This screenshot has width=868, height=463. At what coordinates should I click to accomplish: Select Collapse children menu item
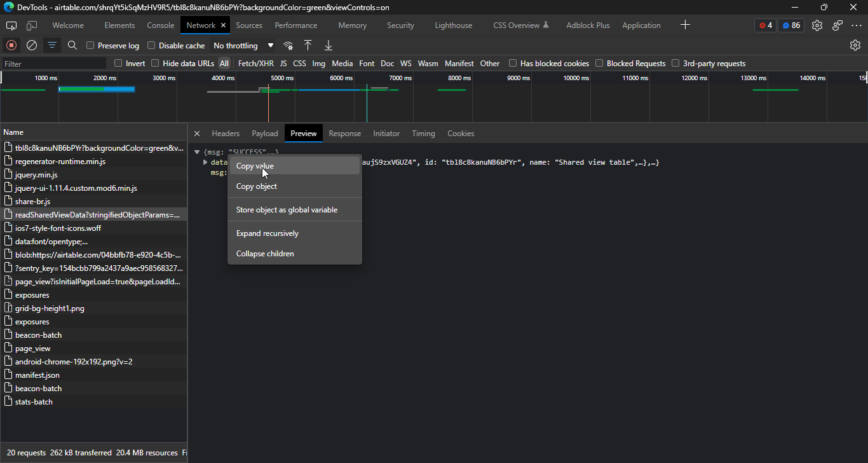(x=295, y=254)
